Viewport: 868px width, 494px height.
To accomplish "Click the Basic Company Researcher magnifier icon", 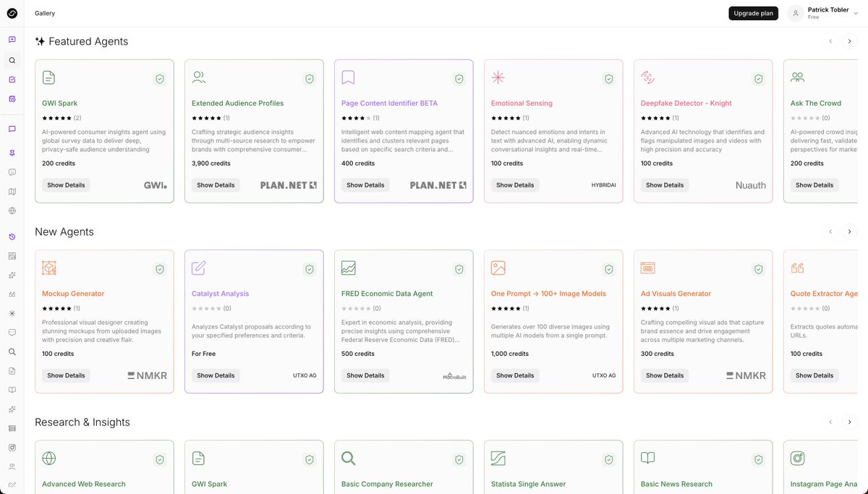I will (x=348, y=458).
